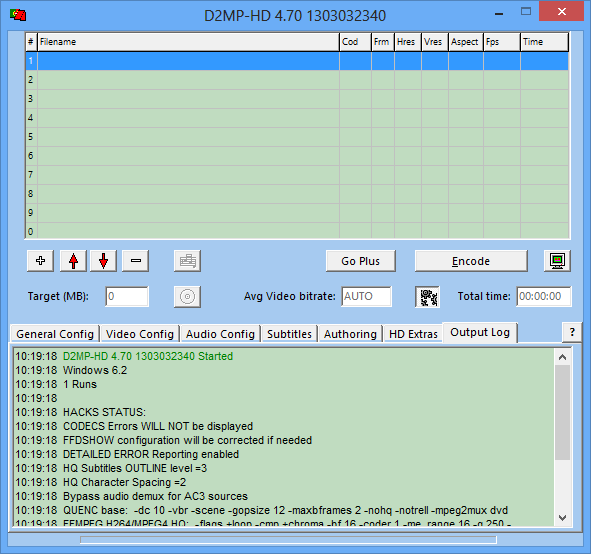The height and width of the screenshot is (554, 591).
Task: Open the General Config tab
Action: [x=55, y=334]
